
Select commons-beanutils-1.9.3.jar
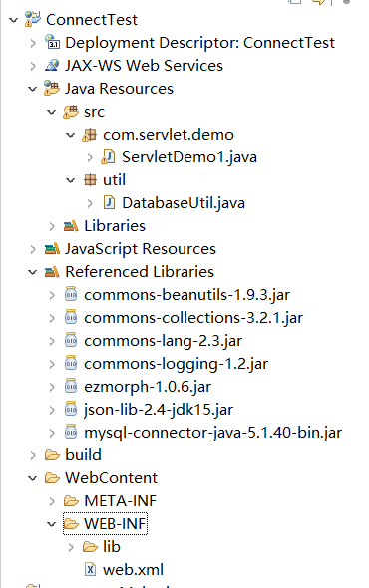(x=186, y=295)
